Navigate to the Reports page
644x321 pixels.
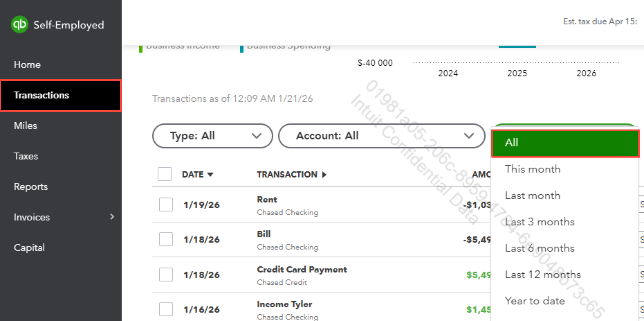point(31,187)
